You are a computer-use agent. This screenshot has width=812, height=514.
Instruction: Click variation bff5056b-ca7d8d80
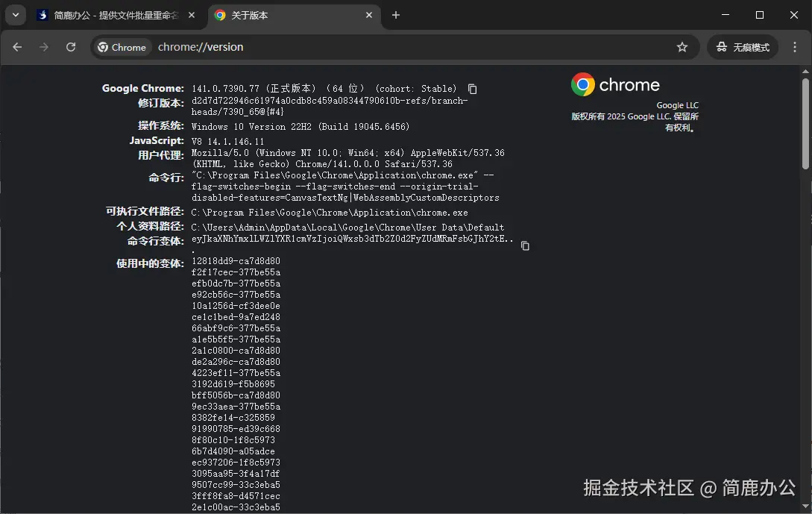pyautogui.click(x=236, y=395)
